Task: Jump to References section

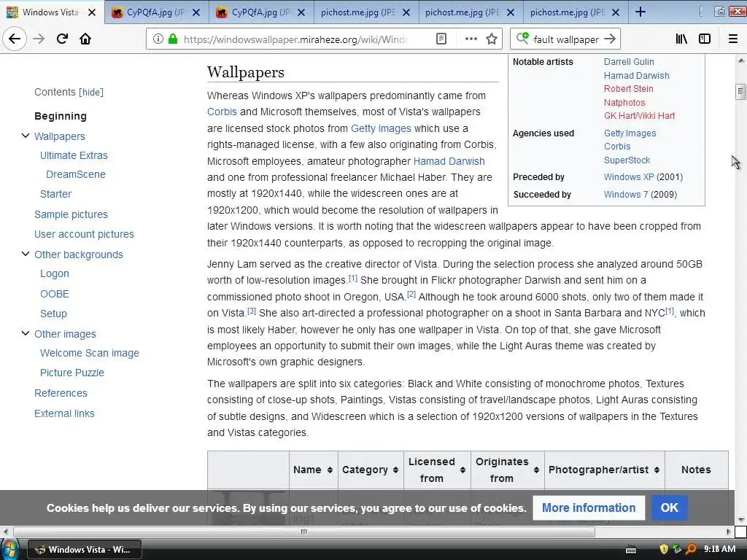Action: coord(61,393)
